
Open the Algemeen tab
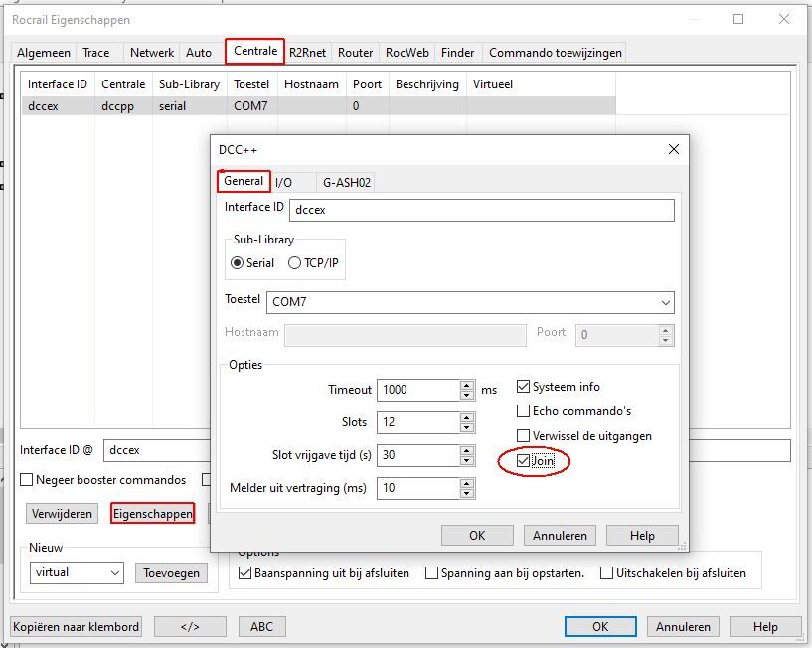(44, 53)
